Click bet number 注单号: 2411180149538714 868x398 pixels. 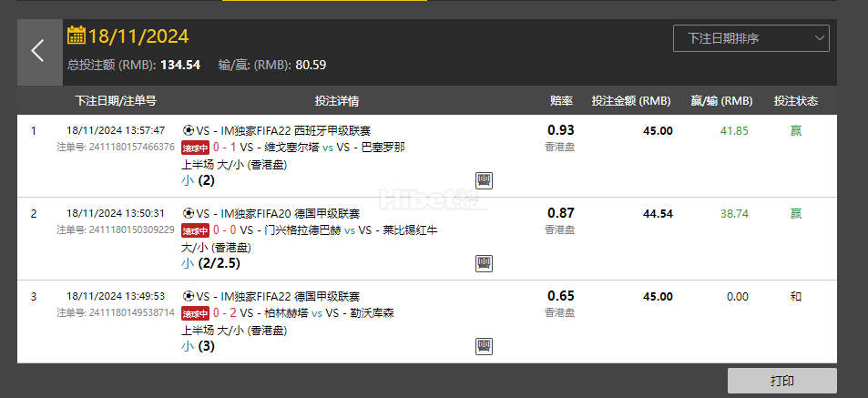click(x=116, y=312)
